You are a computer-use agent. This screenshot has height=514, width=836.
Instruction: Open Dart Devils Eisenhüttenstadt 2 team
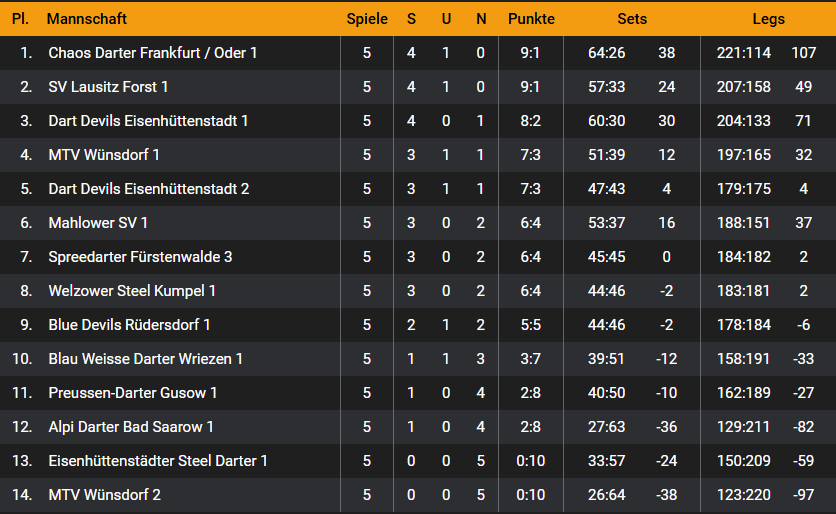coord(149,189)
